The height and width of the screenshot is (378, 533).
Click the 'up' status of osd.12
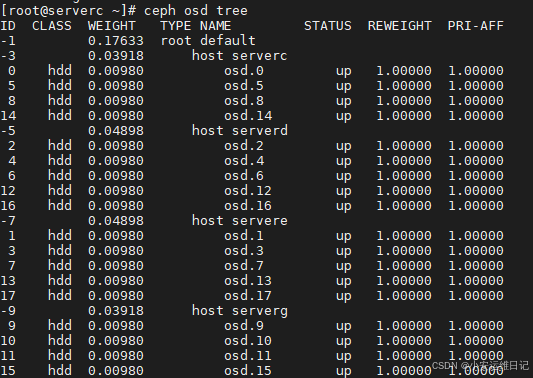(x=344, y=192)
